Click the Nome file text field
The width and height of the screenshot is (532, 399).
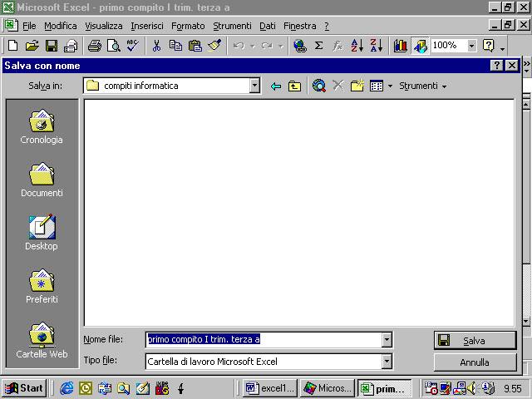264,340
